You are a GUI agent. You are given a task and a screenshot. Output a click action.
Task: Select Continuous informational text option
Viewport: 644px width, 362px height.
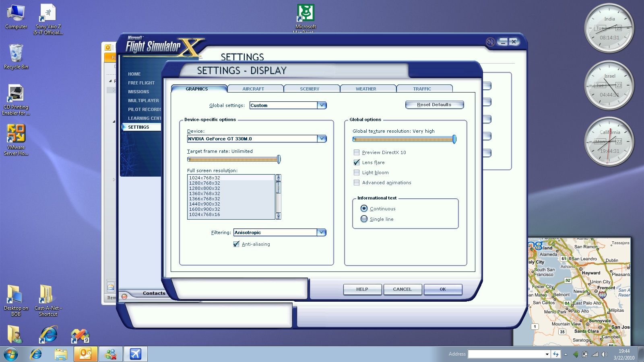pos(364,208)
